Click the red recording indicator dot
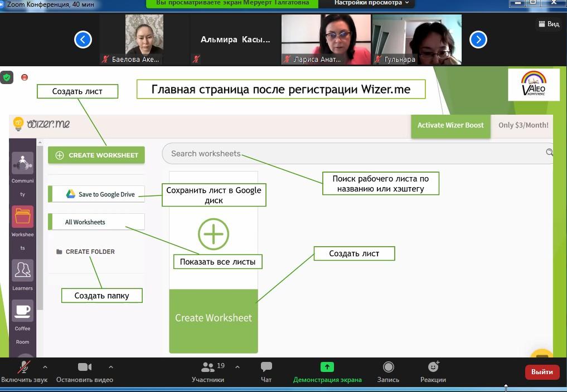Viewport: 567px width, 392px height. [x=25, y=77]
